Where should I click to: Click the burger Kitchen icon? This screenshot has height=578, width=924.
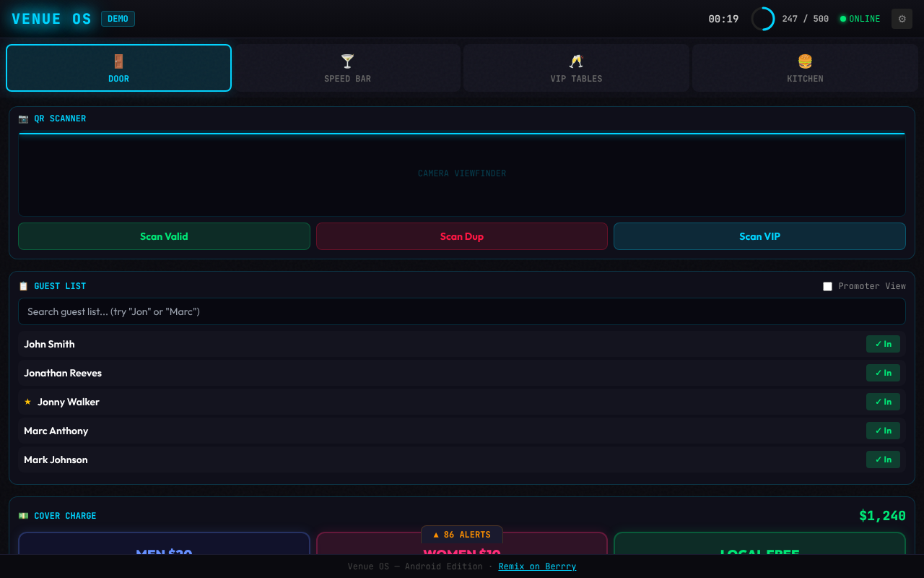click(x=805, y=61)
